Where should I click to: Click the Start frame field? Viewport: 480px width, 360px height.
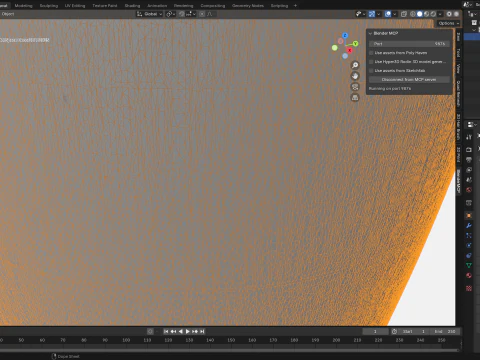point(414,331)
